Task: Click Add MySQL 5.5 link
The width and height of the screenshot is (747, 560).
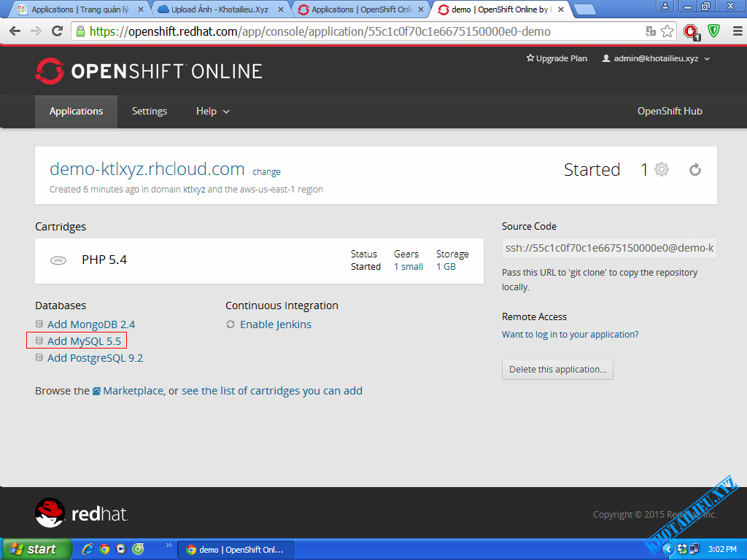Action: pyautogui.click(x=84, y=341)
